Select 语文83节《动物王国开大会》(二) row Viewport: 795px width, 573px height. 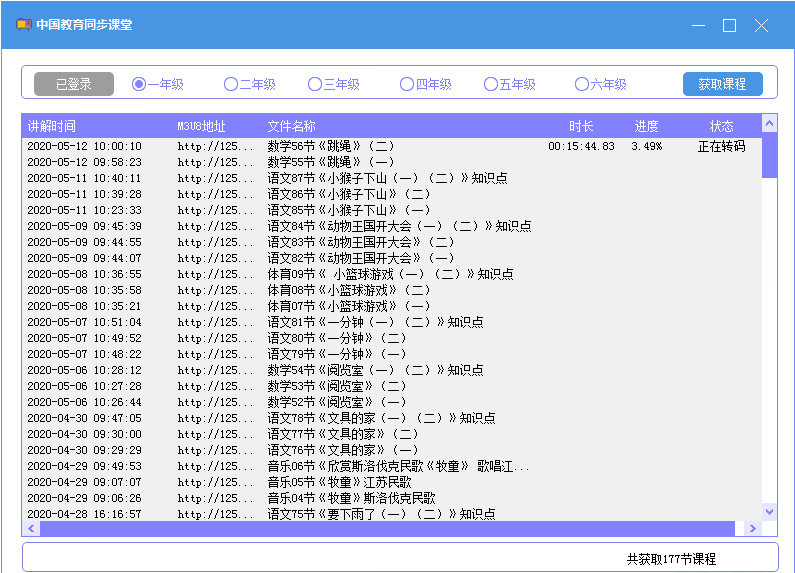[391, 242]
